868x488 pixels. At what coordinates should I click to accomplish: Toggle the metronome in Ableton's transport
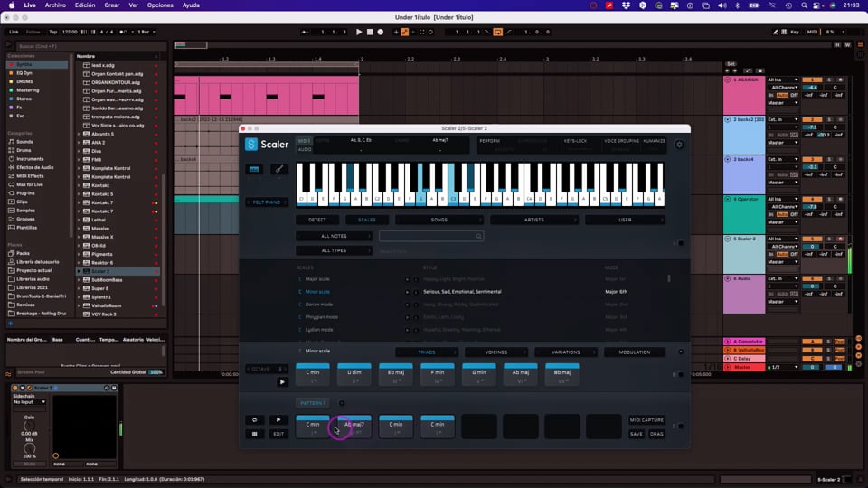[x=124, y=33]
